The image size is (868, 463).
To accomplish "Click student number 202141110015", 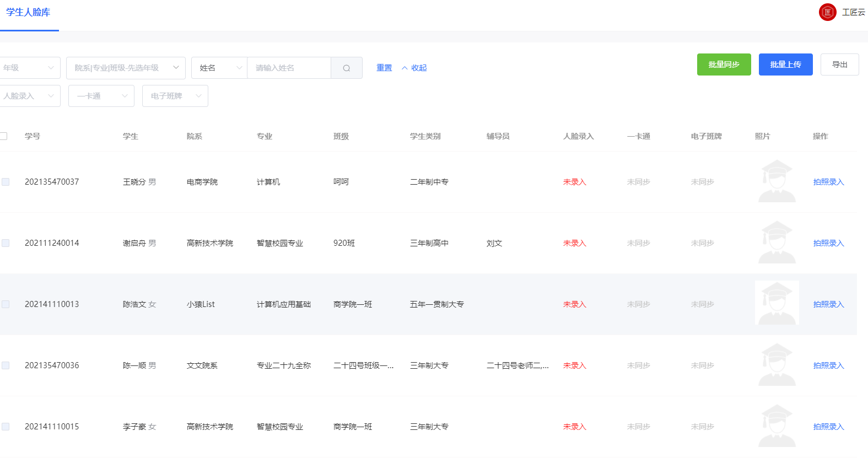I will point(52,427).
